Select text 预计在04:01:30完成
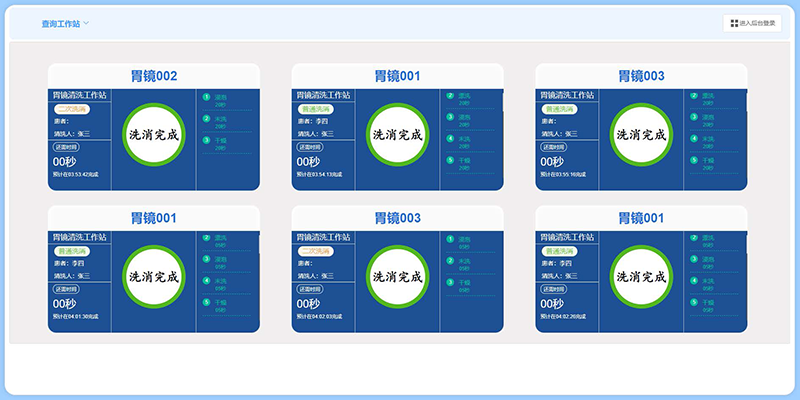The width and height of the screenshot is (800, 400). [x=76, y=317]
